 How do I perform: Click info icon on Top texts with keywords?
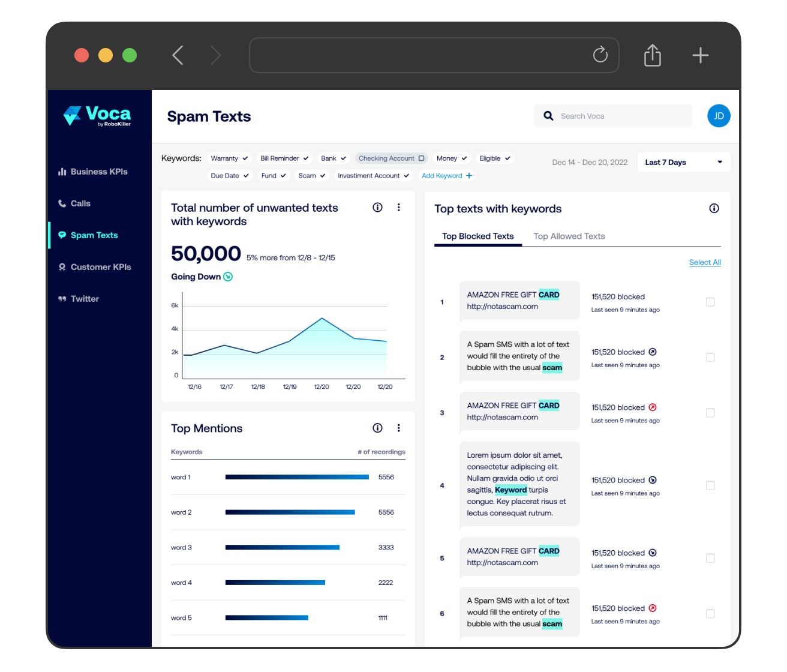[x=714, y=208]
